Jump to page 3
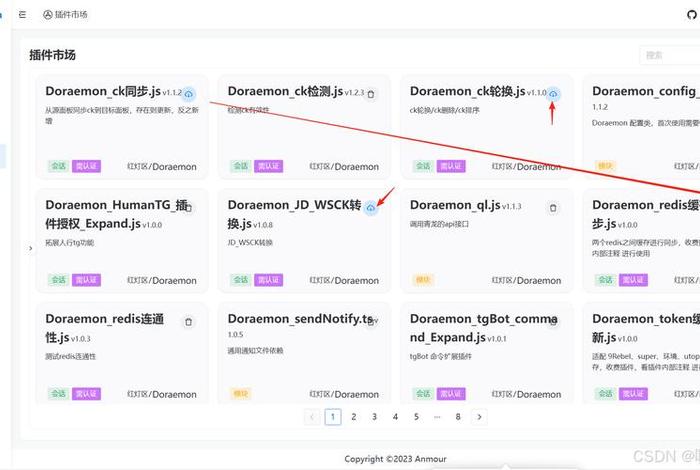The width and height of the screenshot is (700, 470). tap(375, 417)
